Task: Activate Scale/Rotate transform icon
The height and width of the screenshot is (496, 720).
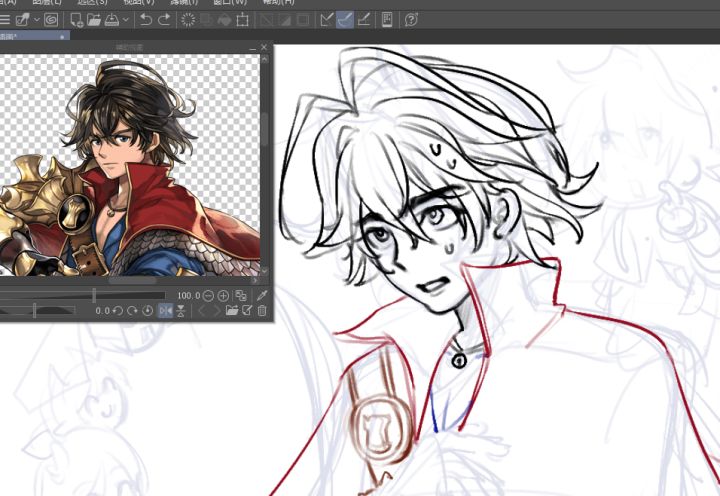Action: point(242,20)
